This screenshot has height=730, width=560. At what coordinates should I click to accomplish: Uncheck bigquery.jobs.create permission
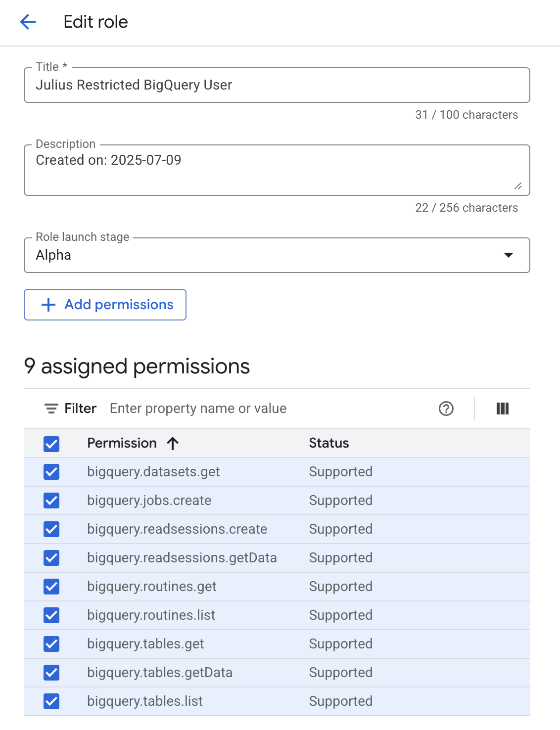(x=51, y=501)
